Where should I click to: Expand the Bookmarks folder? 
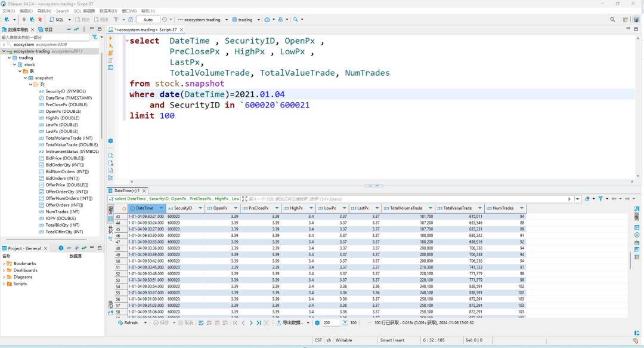[x=4, y=264]
